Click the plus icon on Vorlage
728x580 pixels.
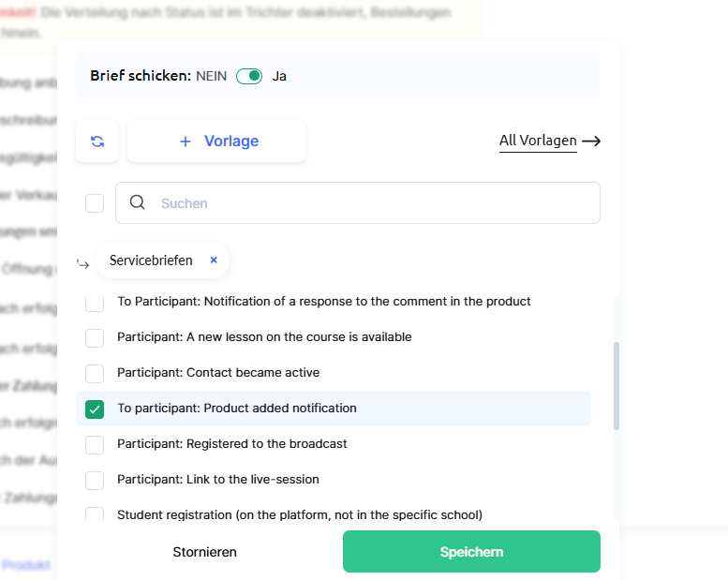pos(186,141)
